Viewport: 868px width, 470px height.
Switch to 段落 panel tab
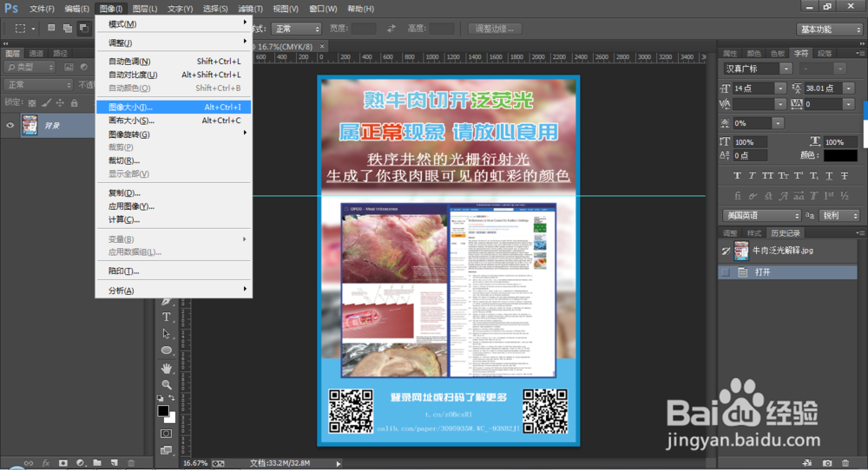coord(825,54)
